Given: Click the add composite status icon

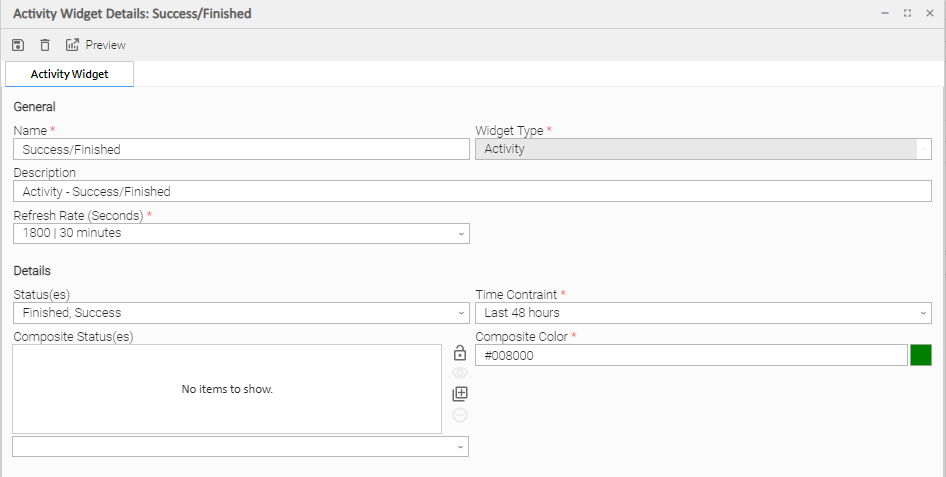Looking at the screenshot, I should pos(460,394).
